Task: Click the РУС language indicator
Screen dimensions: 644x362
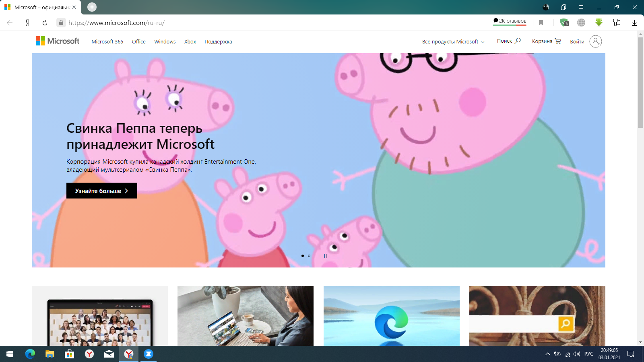Action: click(x=589, y=354)
